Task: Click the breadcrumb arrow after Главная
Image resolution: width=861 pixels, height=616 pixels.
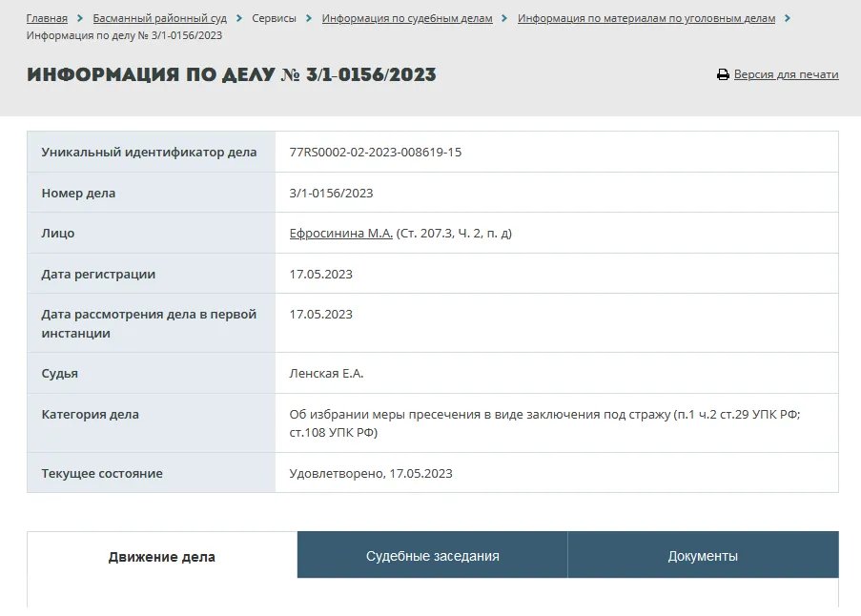Action: pos(80,19)
